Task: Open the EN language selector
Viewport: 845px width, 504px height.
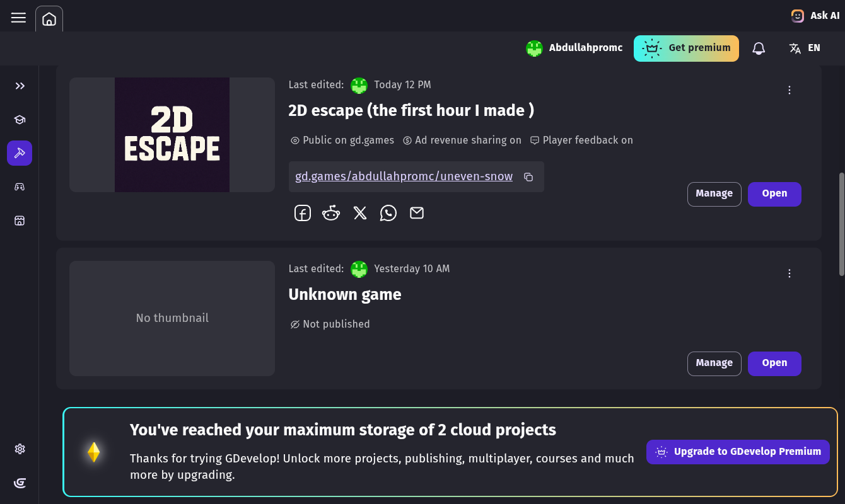Action: click(805, 49)
